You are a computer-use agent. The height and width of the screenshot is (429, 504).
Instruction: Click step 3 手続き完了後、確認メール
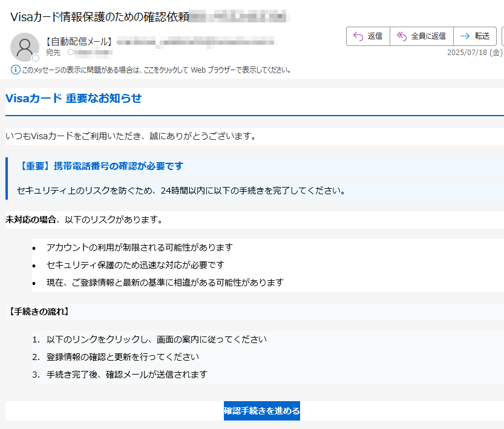point(127,375)
